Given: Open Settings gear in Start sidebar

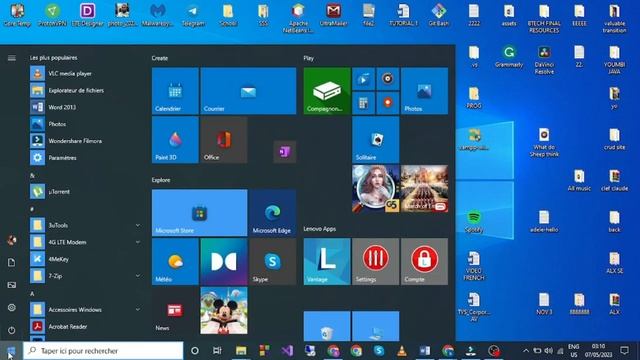Looking at the screenshot, I should (x=11, y=307).
